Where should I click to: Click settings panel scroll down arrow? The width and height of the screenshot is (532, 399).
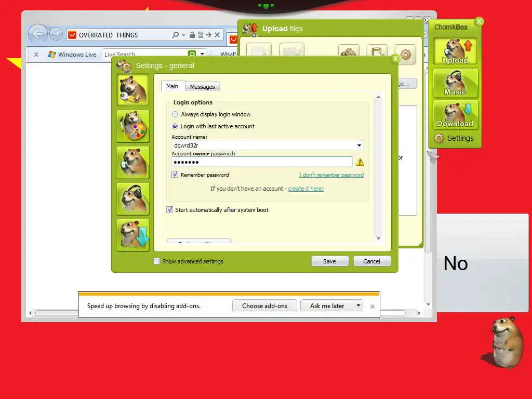tap(378, 238)
